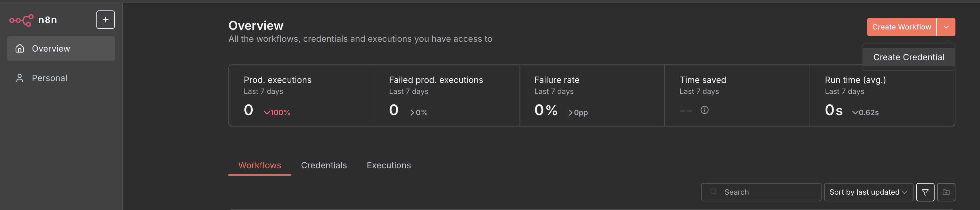Switch to the Executions tab
Image resolution: width=980 pixels, height=210 pixels.
click(x=388, y=165)
